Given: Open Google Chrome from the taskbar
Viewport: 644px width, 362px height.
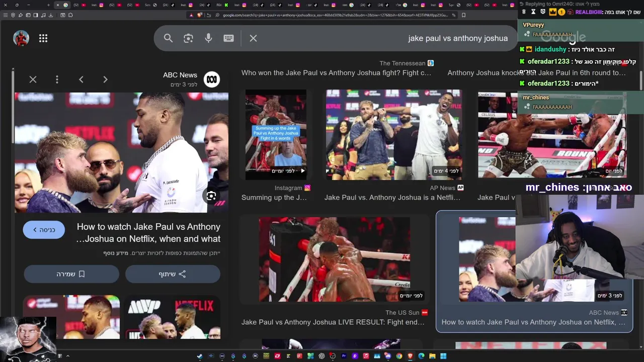Looking at the screenshot, I should [399, 356].
